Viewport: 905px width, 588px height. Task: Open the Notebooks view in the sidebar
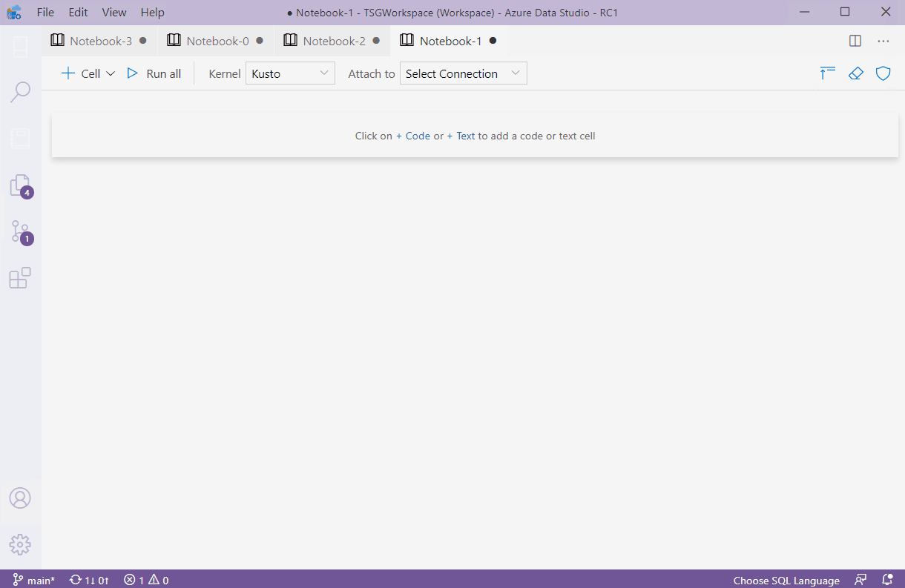(20, 138)
